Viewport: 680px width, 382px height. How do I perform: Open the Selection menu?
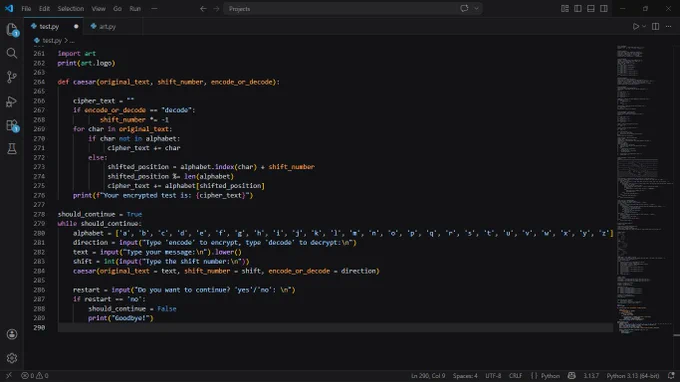pyautogui.click(x=71, y=9)
